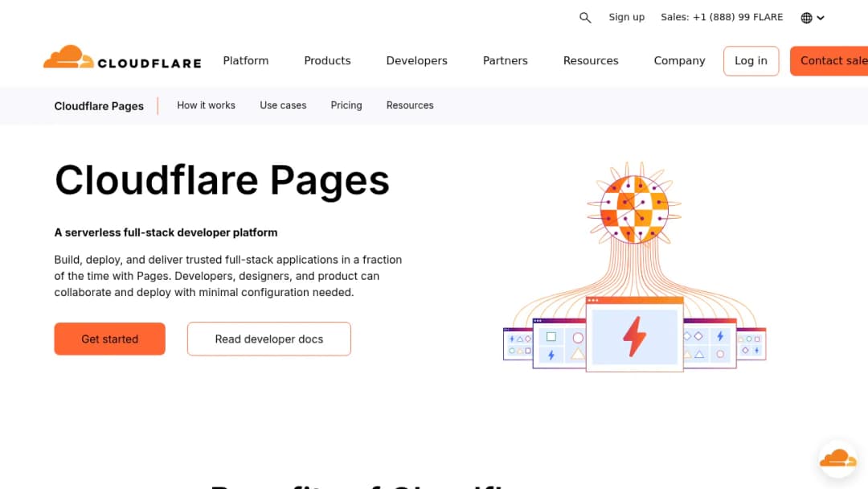Open the Partners menu

click(506, 60)
